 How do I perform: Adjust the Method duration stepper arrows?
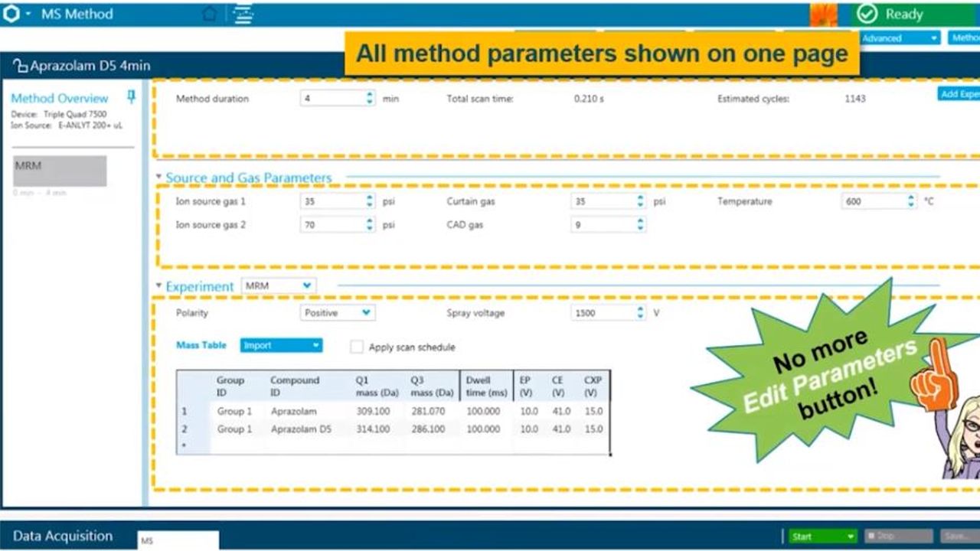[371, 98]
